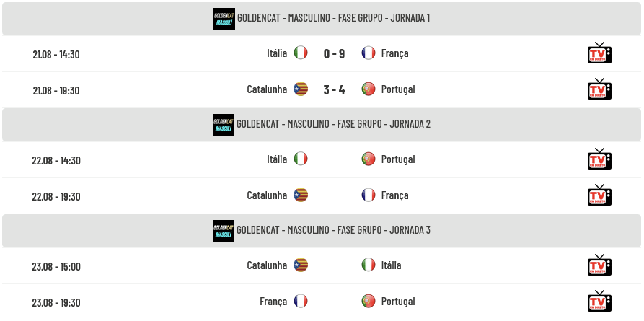Watch live TV for Itália vs Portugal

point(599,159)
